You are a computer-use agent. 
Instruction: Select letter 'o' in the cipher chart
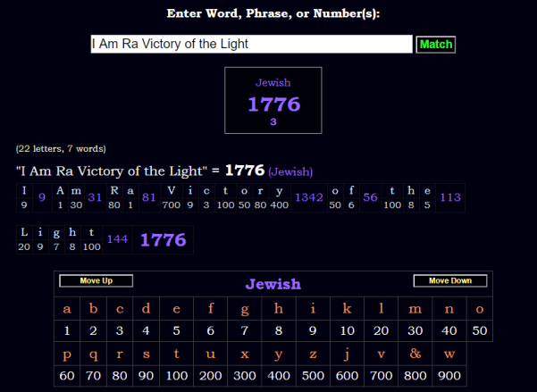480,310
